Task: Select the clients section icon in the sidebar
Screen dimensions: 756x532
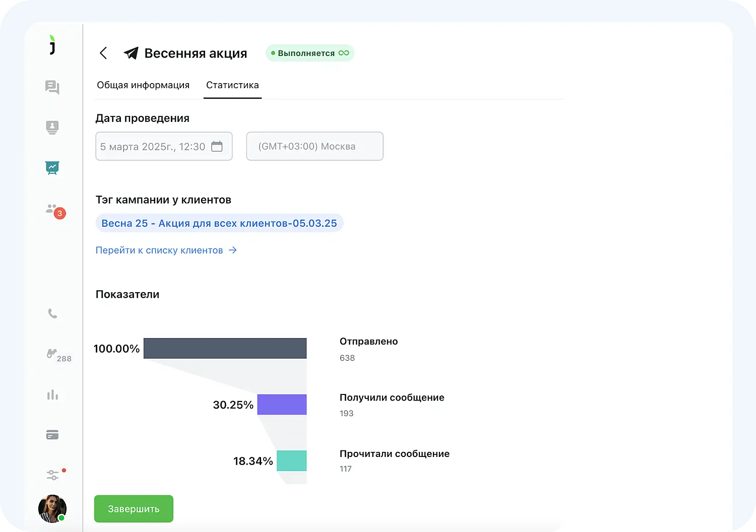Action: [x=52, y=127]
